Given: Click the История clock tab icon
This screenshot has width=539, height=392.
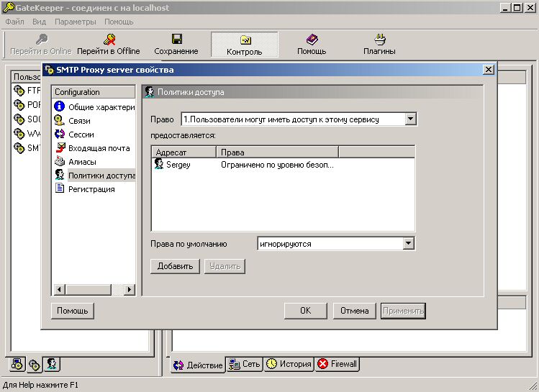Looking at the screenshot, I should 271,363.
